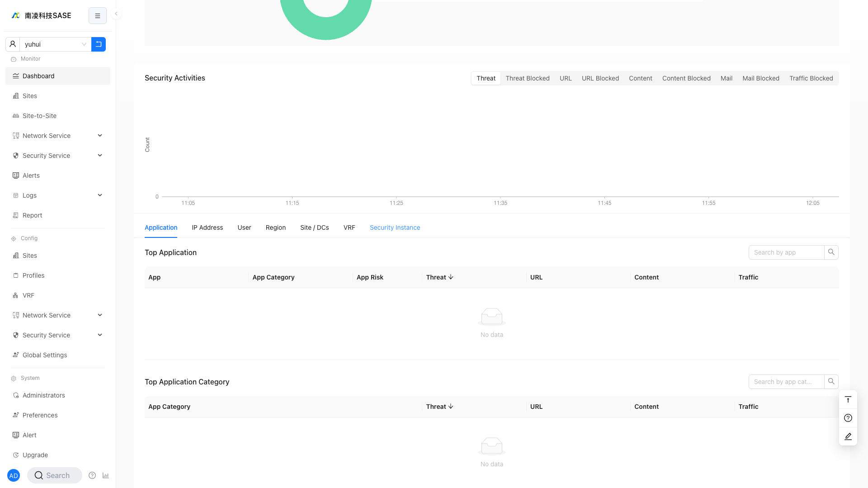Switch to the Security Instance tab
The image size is (868, 488).
pyautogui.click(x=395, y=227)
